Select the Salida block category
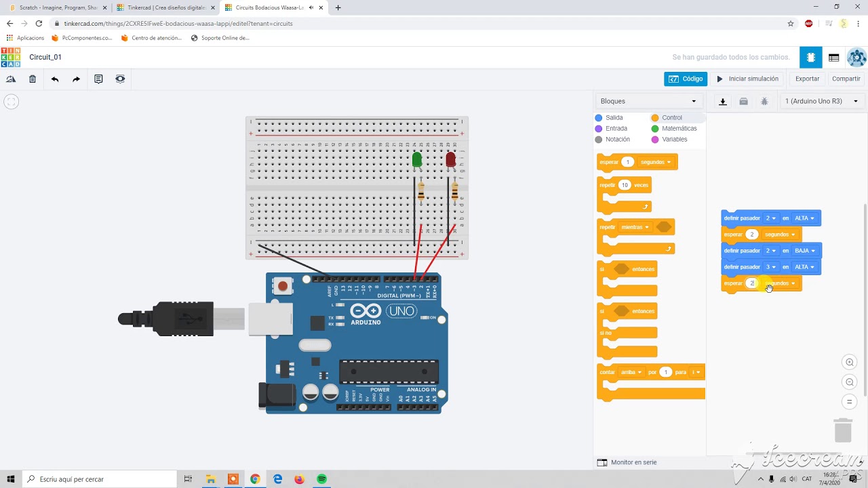Viewport: 868px width, 488px height. [x=609, y=118]
